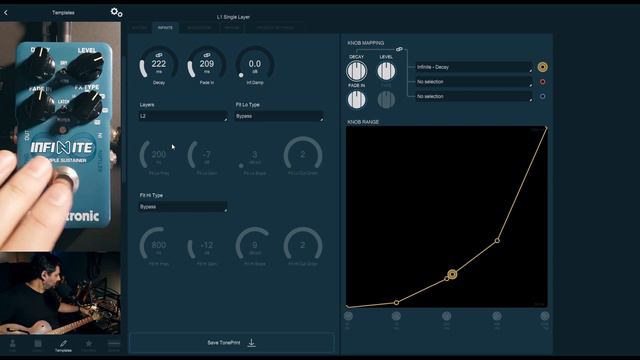Click the last knob position marker below graph

pos(545,316)
